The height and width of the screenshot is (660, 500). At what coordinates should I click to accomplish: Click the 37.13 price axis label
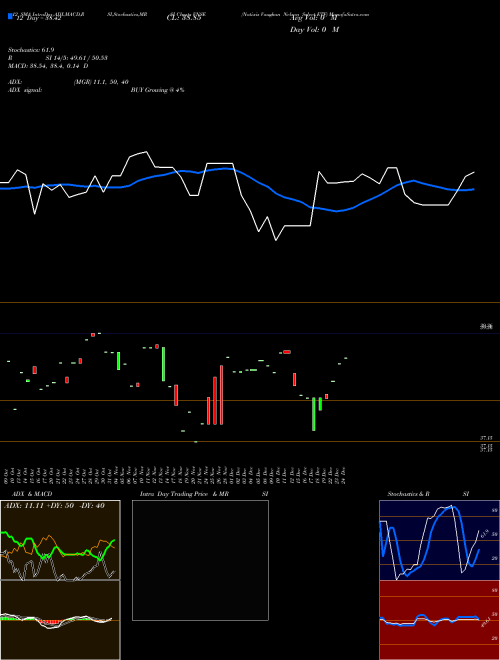(487, 438)
